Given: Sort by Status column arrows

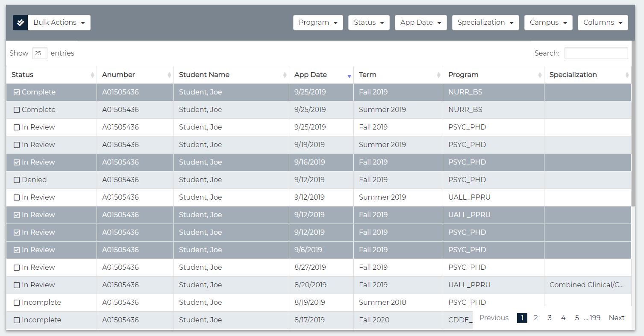Looking at the screenshot, I should [x=92, y=75].
